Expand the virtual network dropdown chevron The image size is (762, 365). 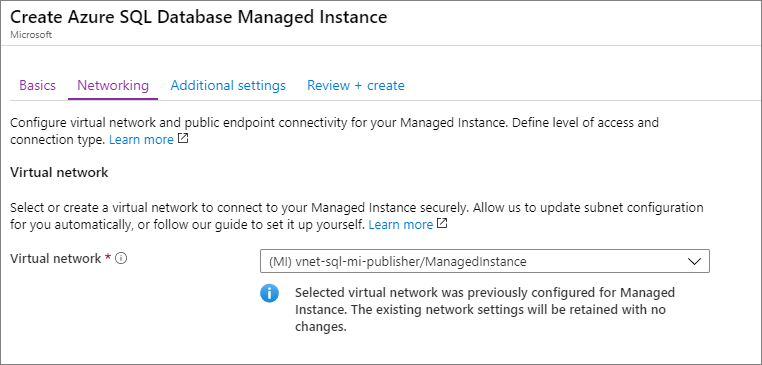tap(695, 261)
